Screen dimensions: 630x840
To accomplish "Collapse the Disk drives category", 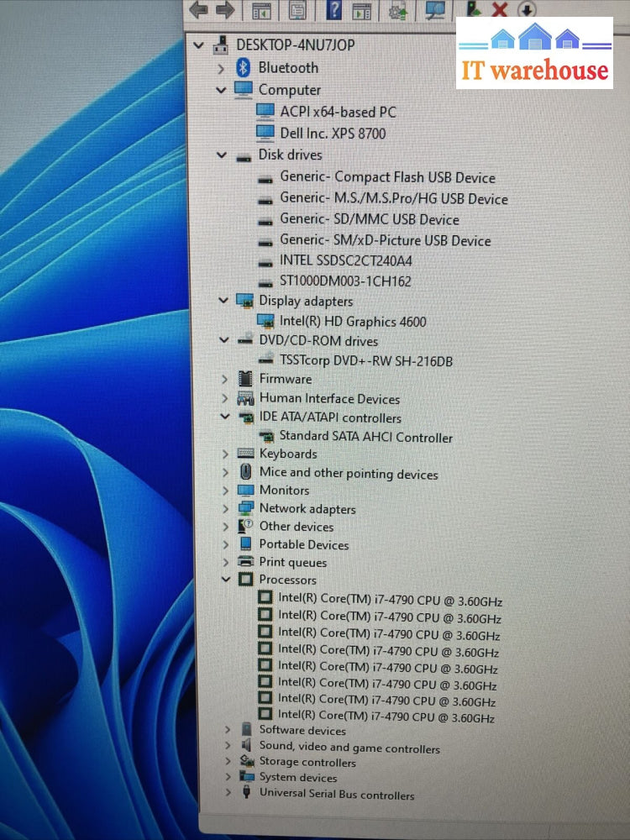I will 222,155.
